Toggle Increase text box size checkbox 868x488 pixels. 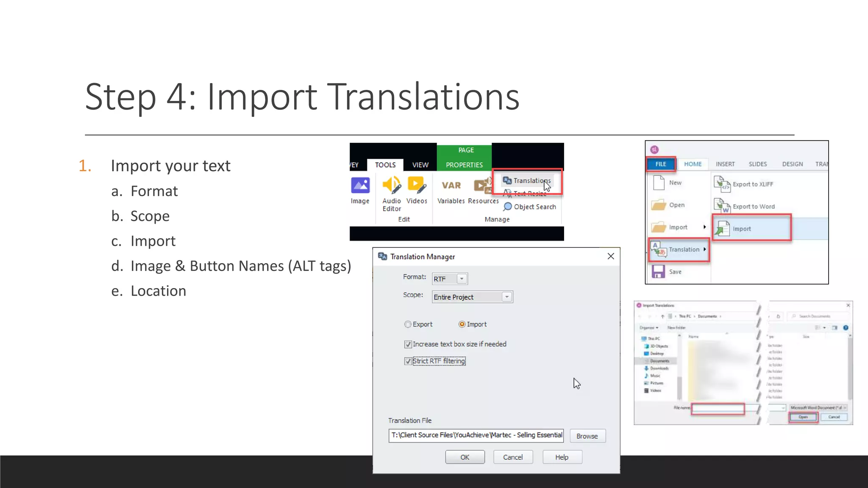(x=408, y=344)
